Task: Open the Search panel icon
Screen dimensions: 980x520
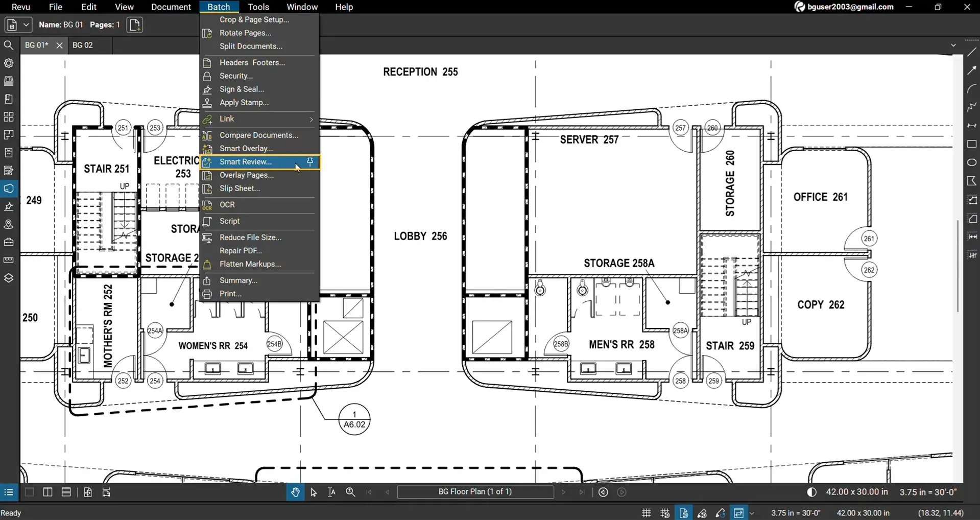Action: coord(9,45)
